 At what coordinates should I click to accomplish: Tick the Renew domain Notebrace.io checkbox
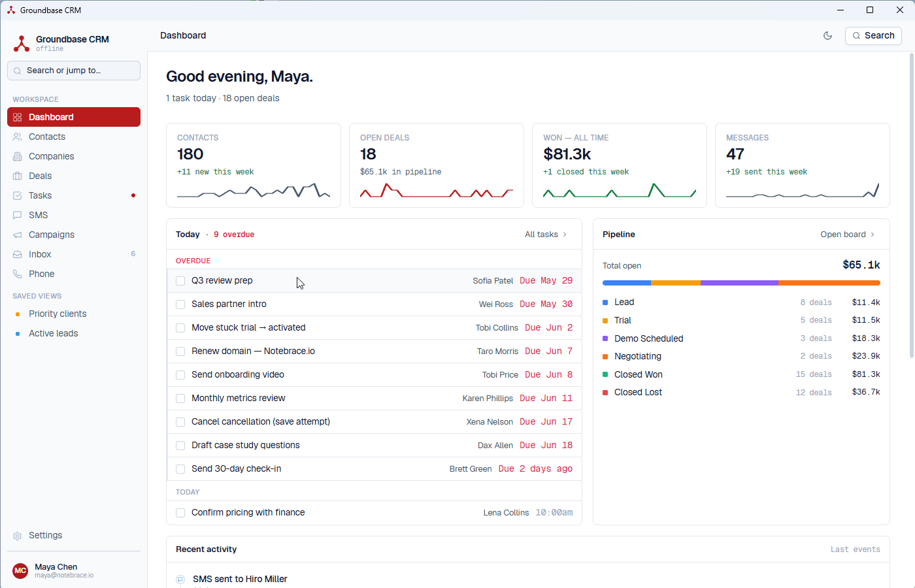point(180,351)
